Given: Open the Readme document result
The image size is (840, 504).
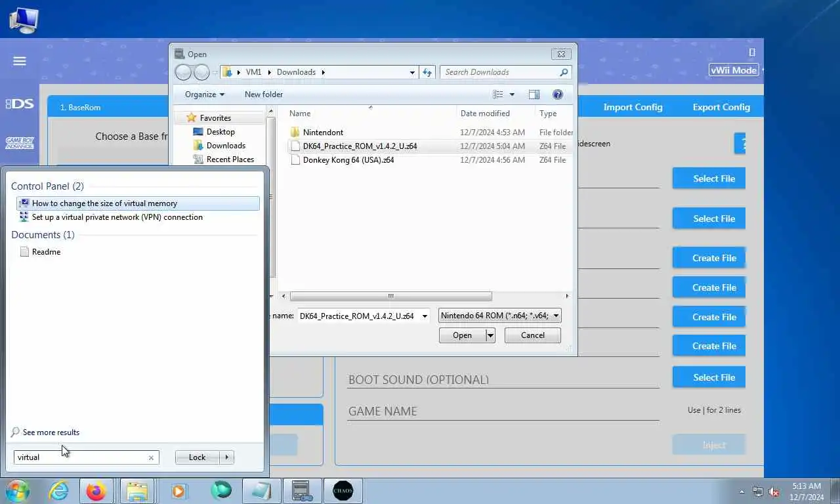Looking at the screenshot, I should 46,252.
